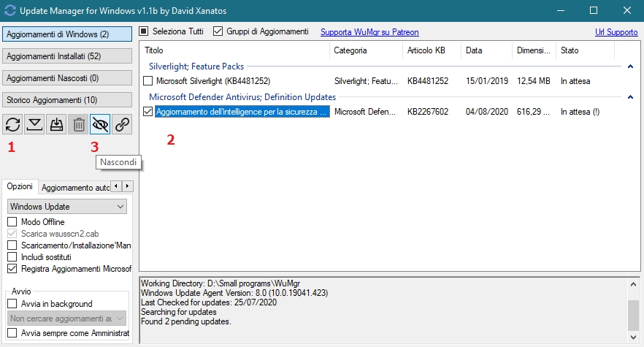
Task: Click the copy link chain icon
Action: [122, 124]
